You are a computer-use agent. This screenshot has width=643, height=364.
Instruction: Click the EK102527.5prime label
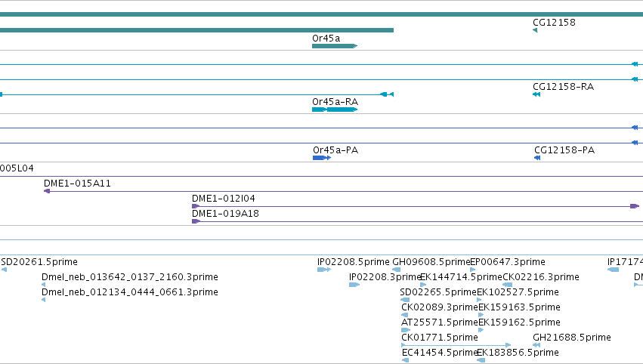point(518,292)
